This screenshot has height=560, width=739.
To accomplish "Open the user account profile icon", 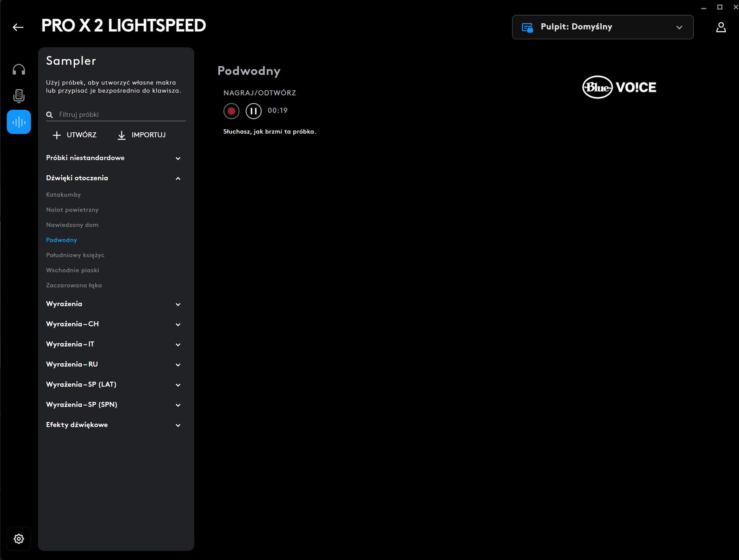I will (x=721, y=27).
